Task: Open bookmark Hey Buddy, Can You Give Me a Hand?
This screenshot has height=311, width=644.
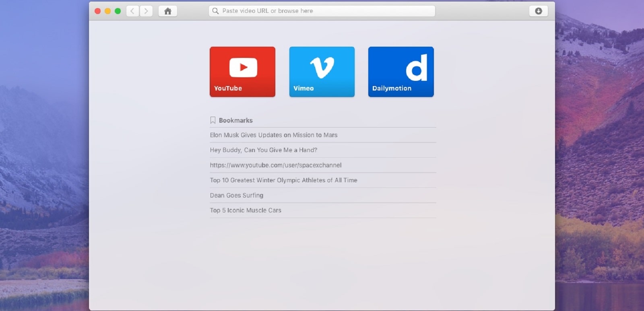Action: (323, 150)
